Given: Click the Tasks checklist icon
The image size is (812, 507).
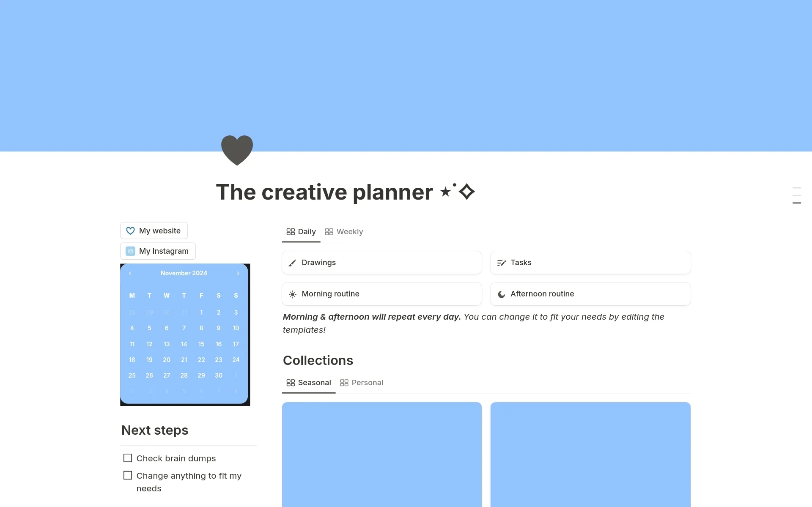Looking at the screenshot, I should (501, 262).
